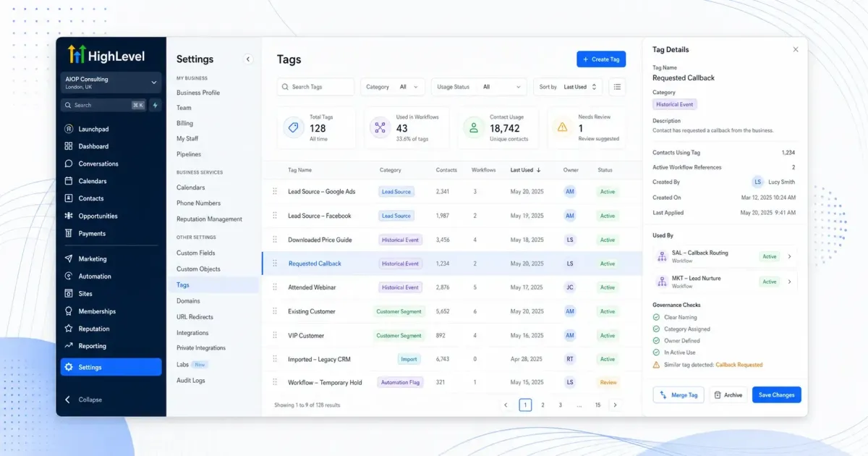Click the Contact Usage person icon
Screen dimensions: 868x456
click(x=473, y=127)
